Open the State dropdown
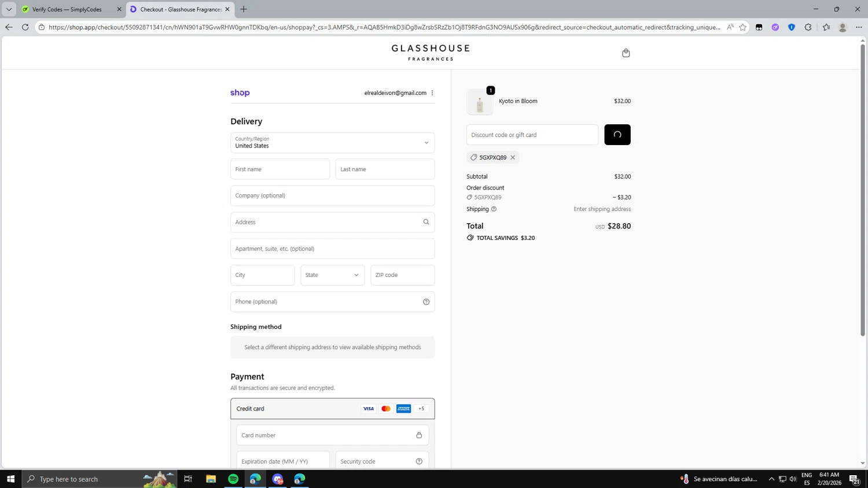Image resolution: width=868 pixels, height=488 pixels. [x=333, y=275]
